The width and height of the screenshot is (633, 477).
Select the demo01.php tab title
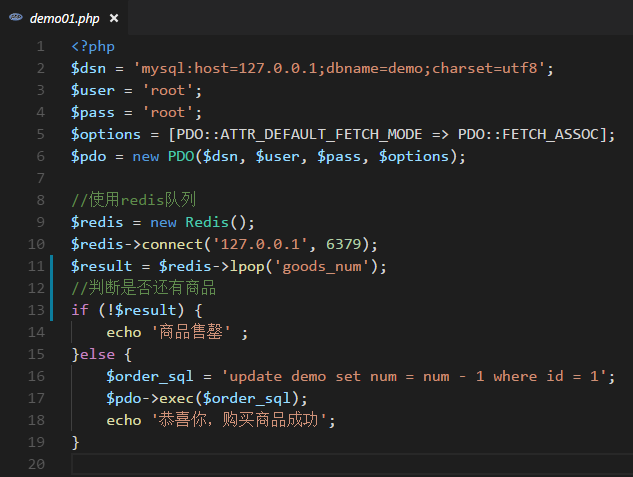coord(63,19)
